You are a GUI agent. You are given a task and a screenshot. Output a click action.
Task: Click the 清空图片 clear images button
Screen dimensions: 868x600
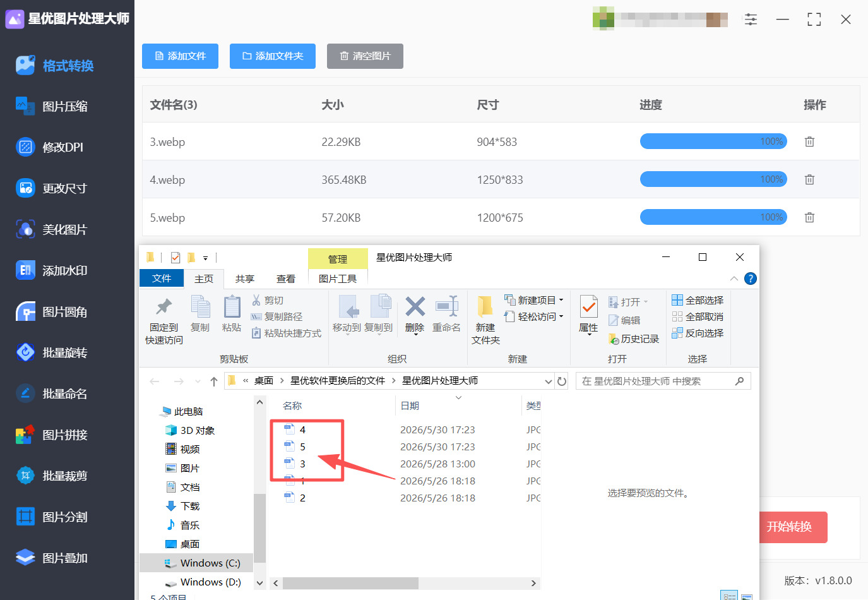365,56
